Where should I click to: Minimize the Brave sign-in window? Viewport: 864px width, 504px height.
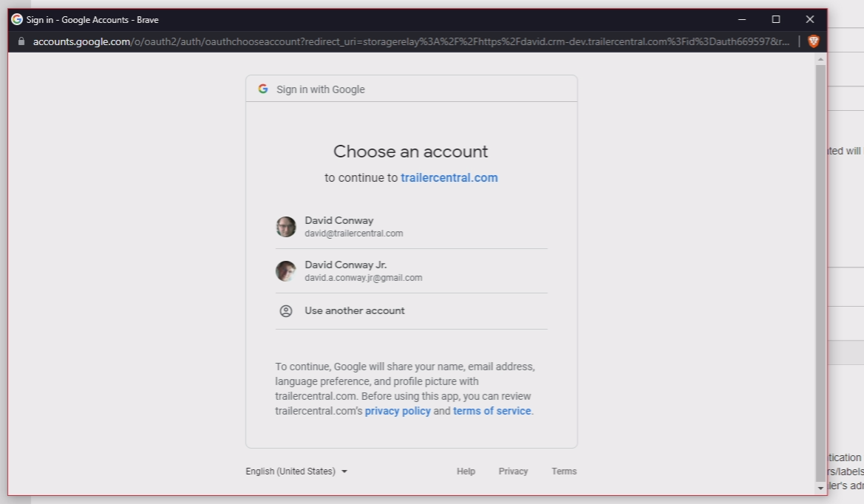pos(742,19)
